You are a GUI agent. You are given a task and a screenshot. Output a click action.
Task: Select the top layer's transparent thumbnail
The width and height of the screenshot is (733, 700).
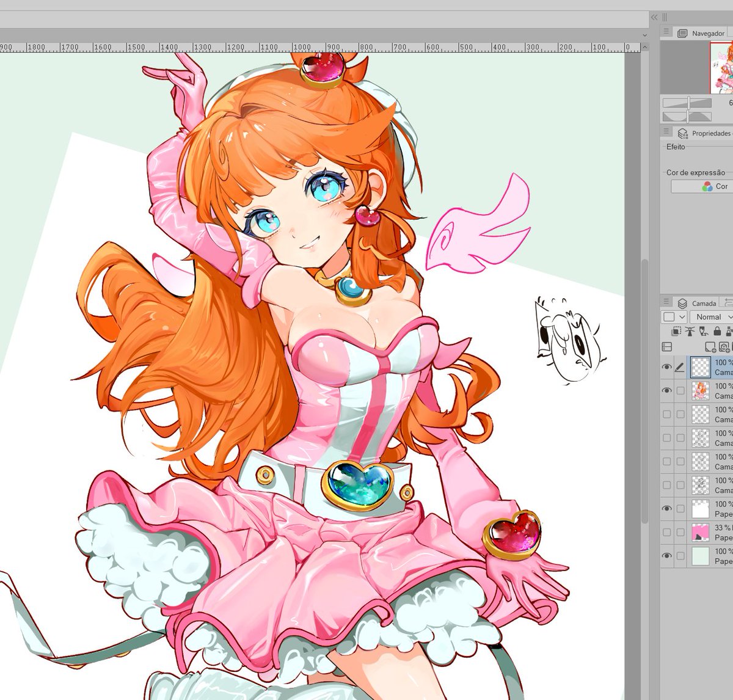[701, 367]
